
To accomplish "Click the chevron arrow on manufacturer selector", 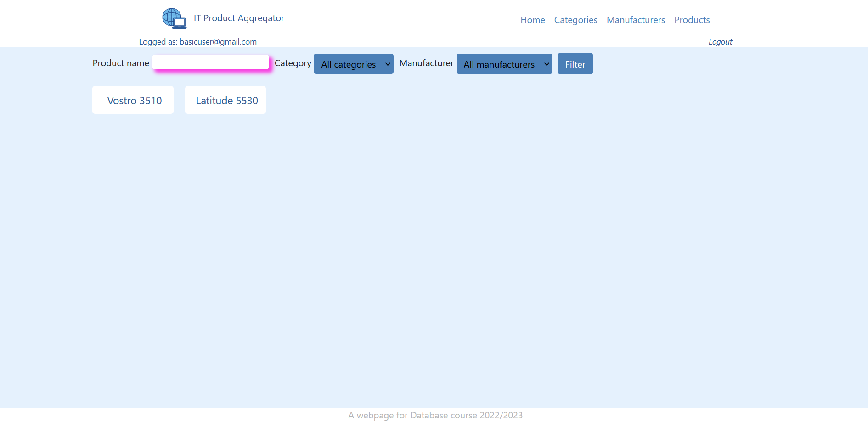I will pyautogui.click(x=547, y=64).
